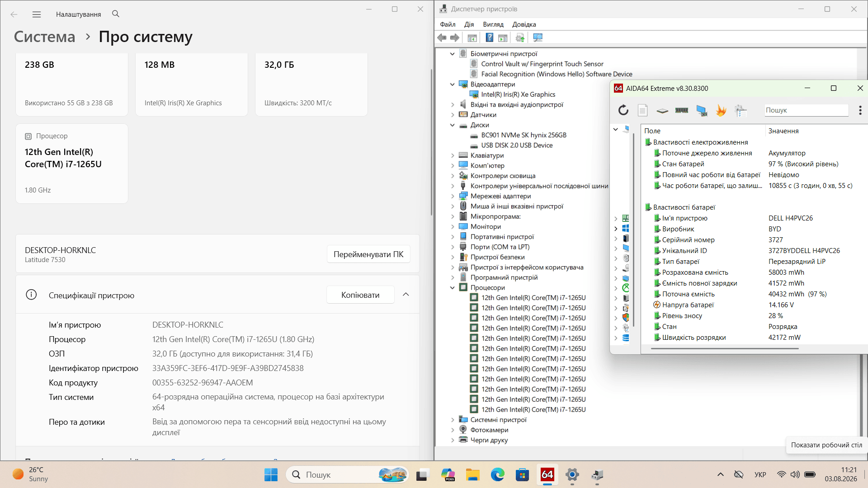Expand the Клавіатури node
This screenshot has width=868, height=488.
click(453, 155)
